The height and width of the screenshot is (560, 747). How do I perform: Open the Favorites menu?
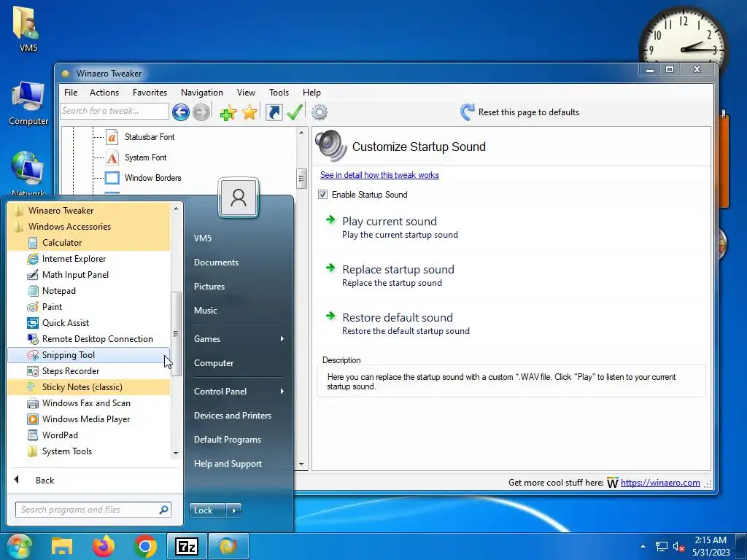click(x=150, y=93)
